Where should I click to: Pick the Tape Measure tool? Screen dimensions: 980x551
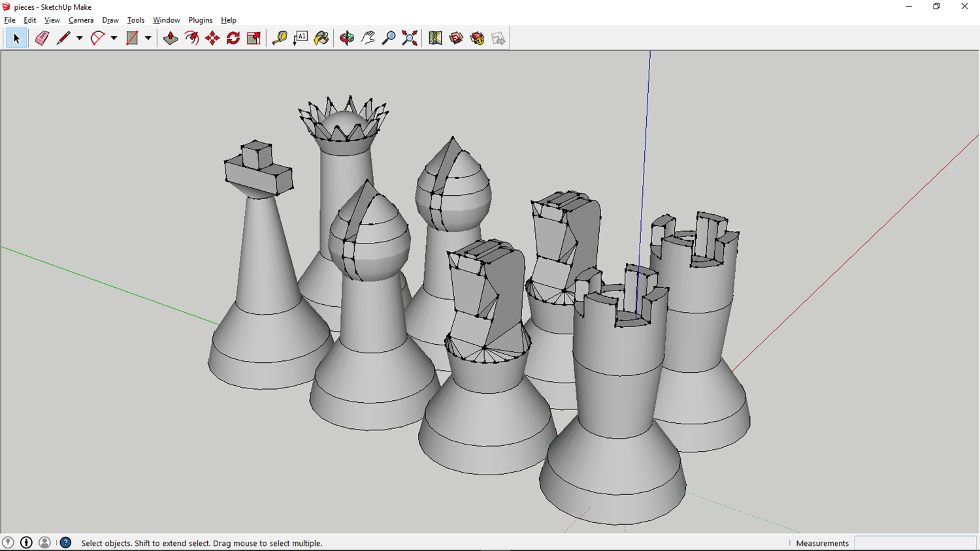click(279, 38)
